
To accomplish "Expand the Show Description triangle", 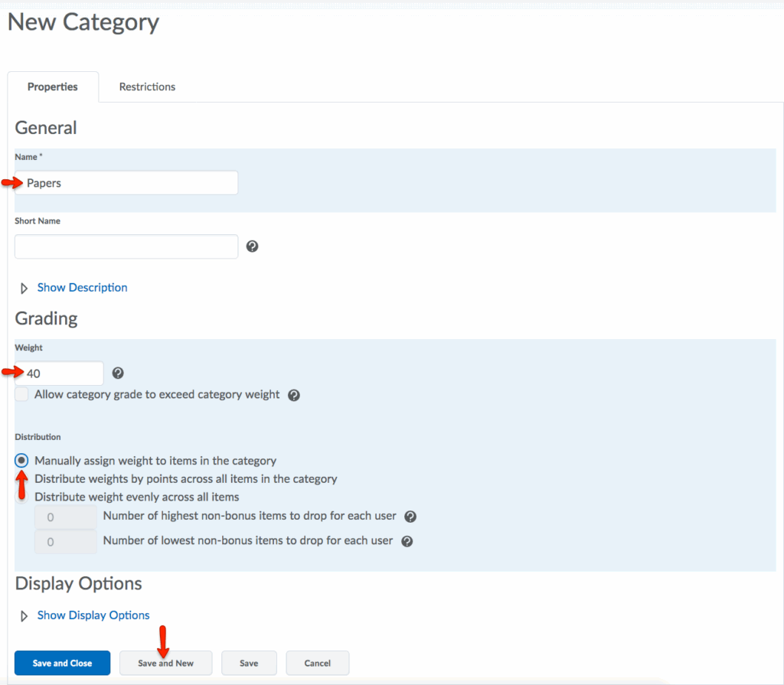I will coord(24,289).
